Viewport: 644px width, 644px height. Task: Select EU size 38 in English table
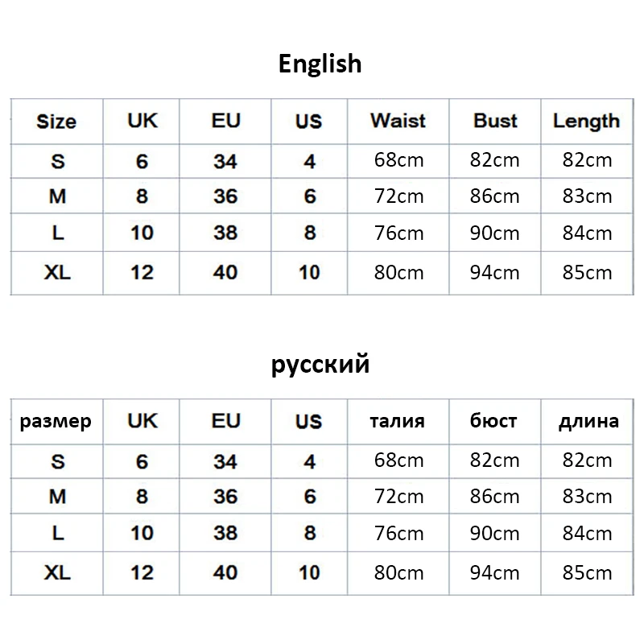coord(225,233)
